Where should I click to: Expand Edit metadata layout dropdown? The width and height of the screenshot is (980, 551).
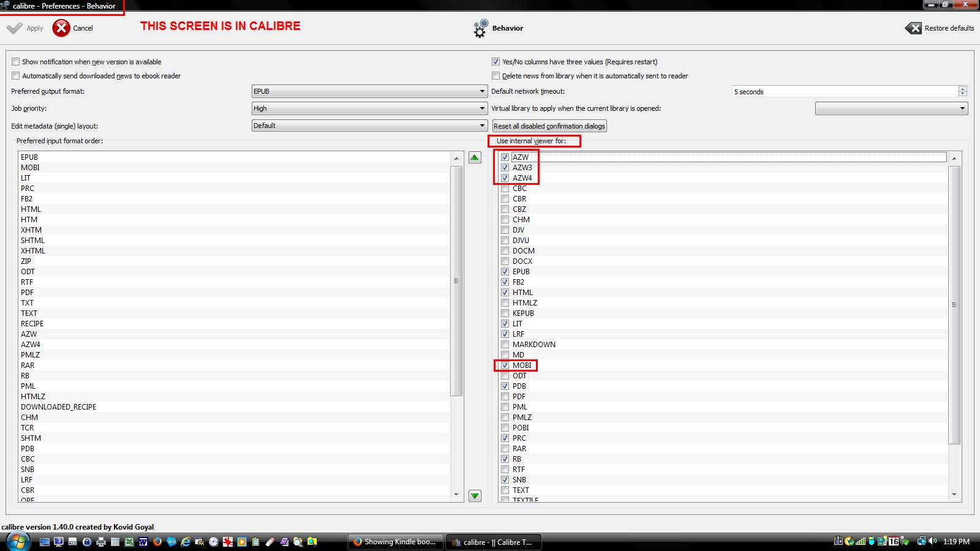click(369, 126)
